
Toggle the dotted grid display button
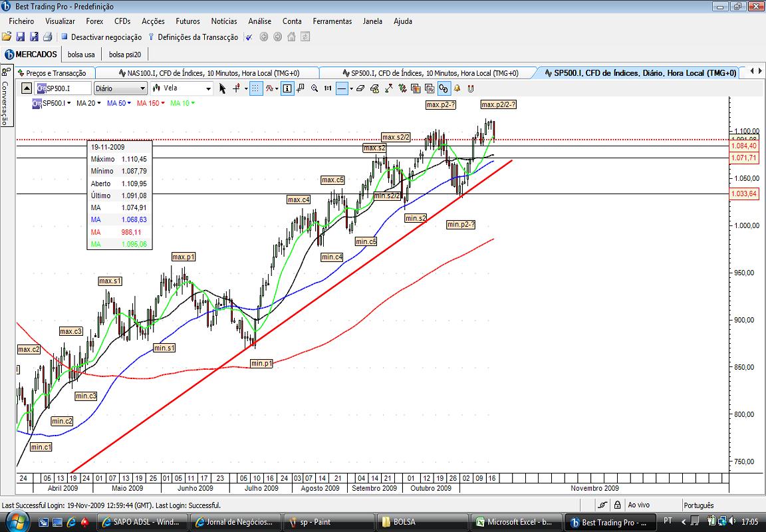(x=256, y=88)
